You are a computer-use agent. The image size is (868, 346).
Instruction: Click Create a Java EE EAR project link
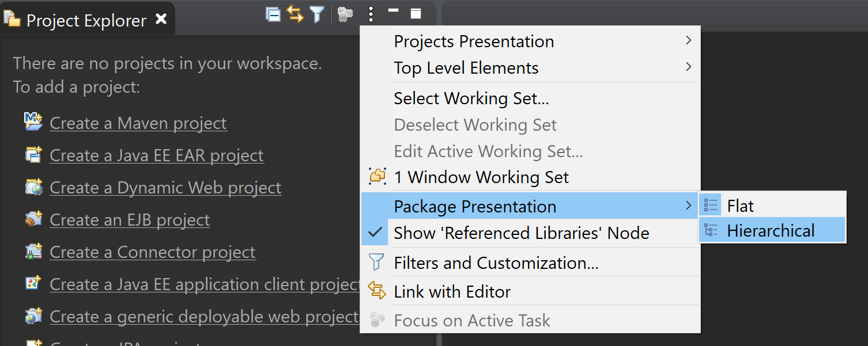click(x=157, y=155)
